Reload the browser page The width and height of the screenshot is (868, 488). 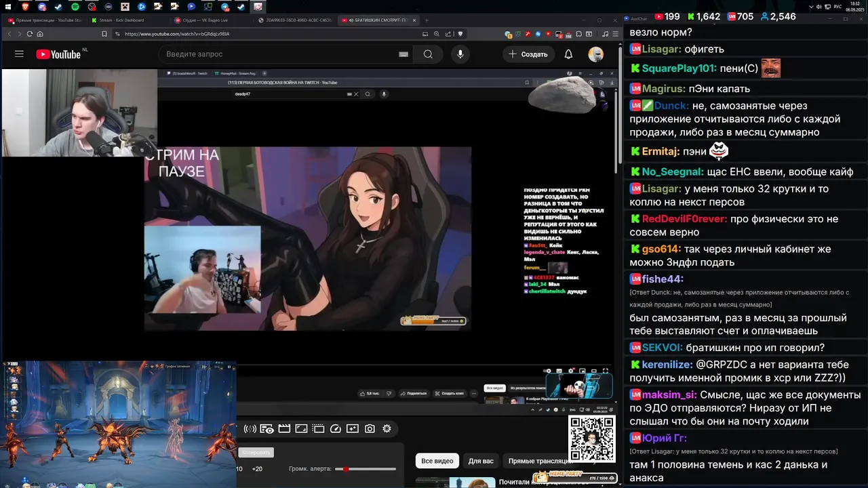click(29, 34)
